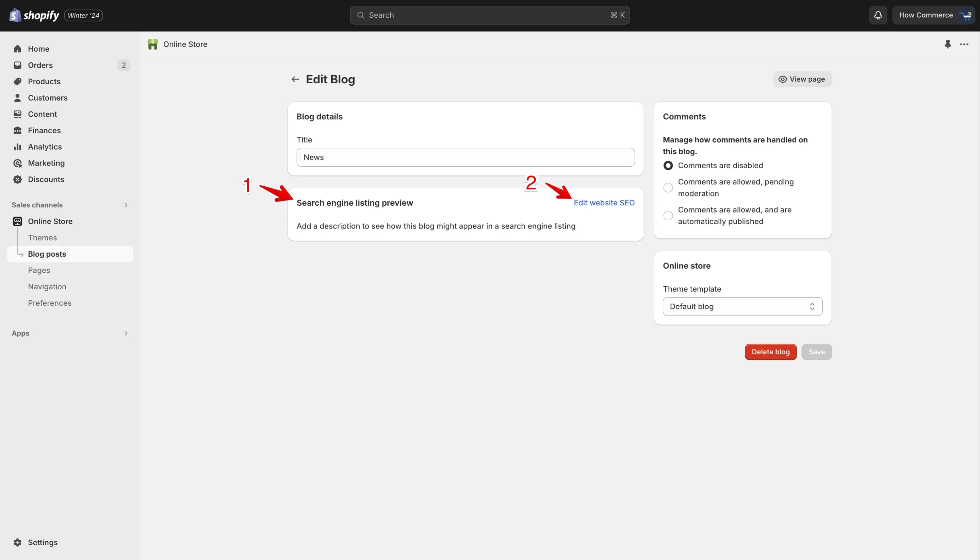Viewport: 980px width, 560px height.
Task: Click the Customers person icon
Action: point(17,98)
